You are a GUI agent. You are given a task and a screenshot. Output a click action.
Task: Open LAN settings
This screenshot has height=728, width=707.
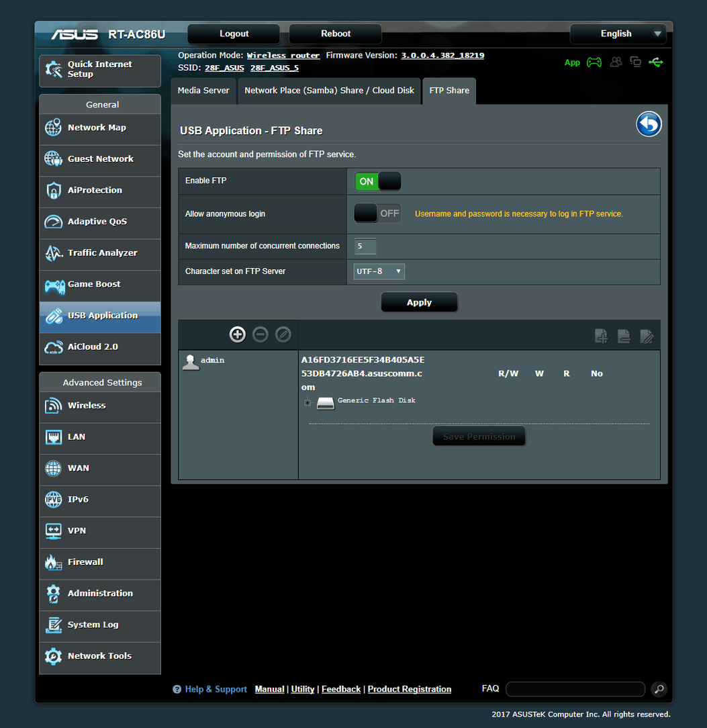pos(100,437)
